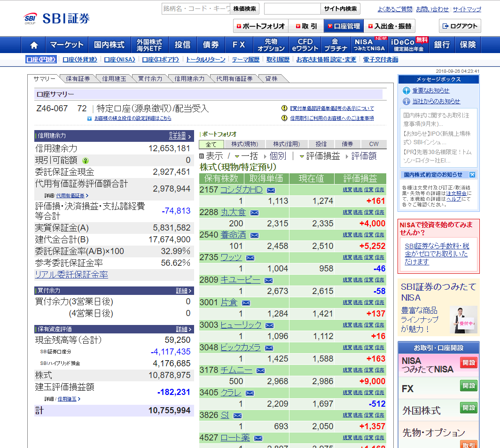Switch to the 保有証券 tab
Viewport: 500px width, 448px height.
(78, 79)
